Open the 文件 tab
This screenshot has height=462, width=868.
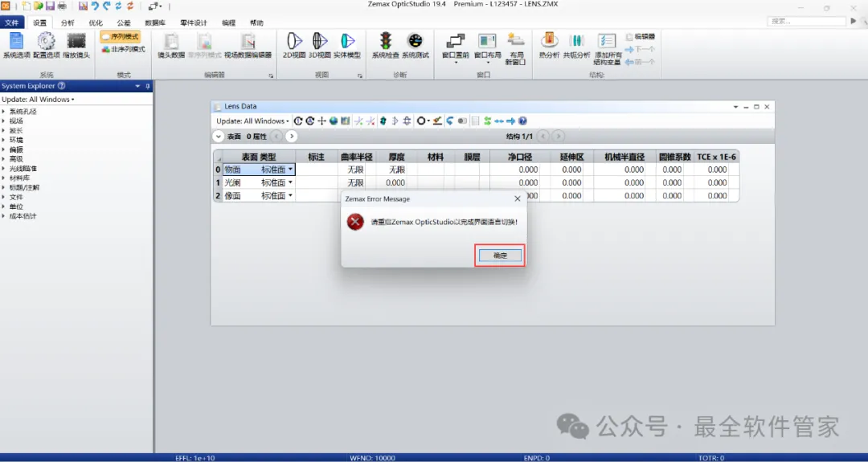[11, 22]
